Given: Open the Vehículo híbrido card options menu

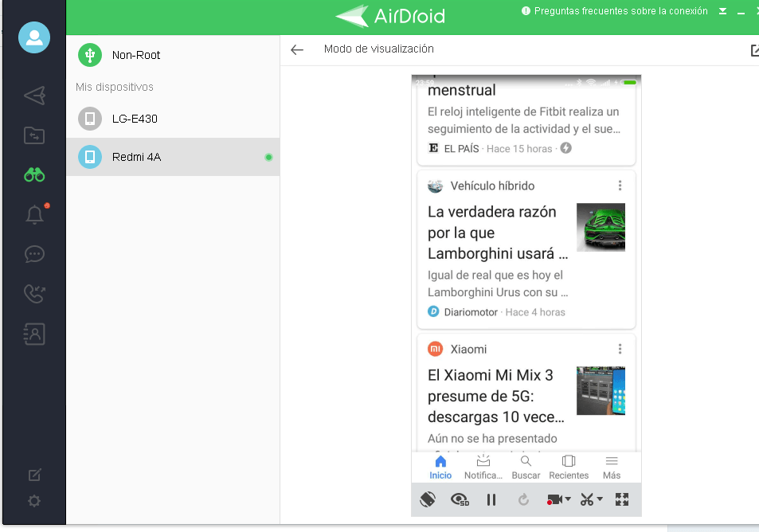Looking at the screenshot, I should (x=620, y=186).
